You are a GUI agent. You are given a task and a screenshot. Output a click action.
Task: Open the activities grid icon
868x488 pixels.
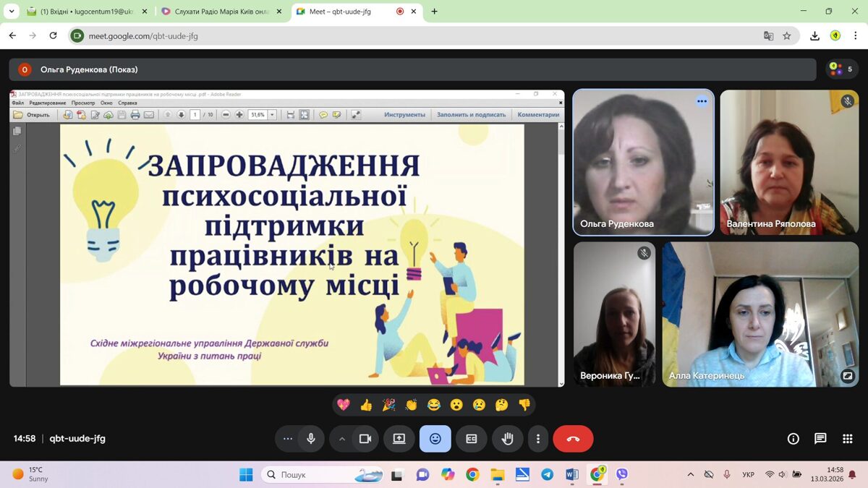point(848,439)
